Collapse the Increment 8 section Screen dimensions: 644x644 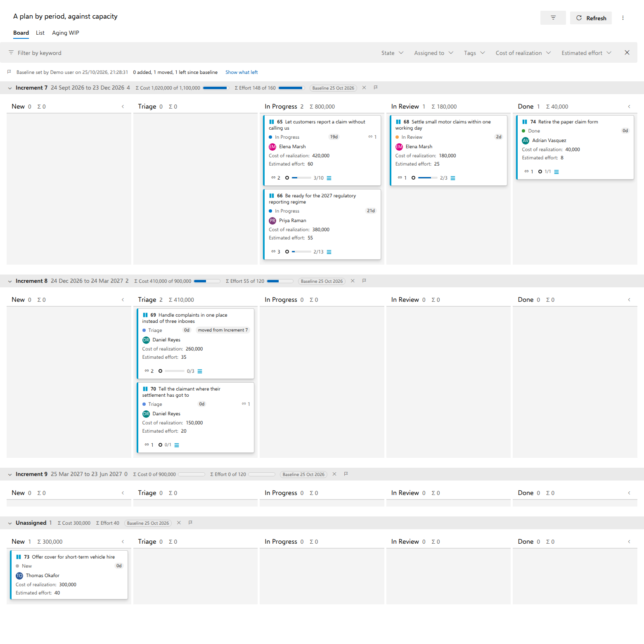click(x=10, y=281)
